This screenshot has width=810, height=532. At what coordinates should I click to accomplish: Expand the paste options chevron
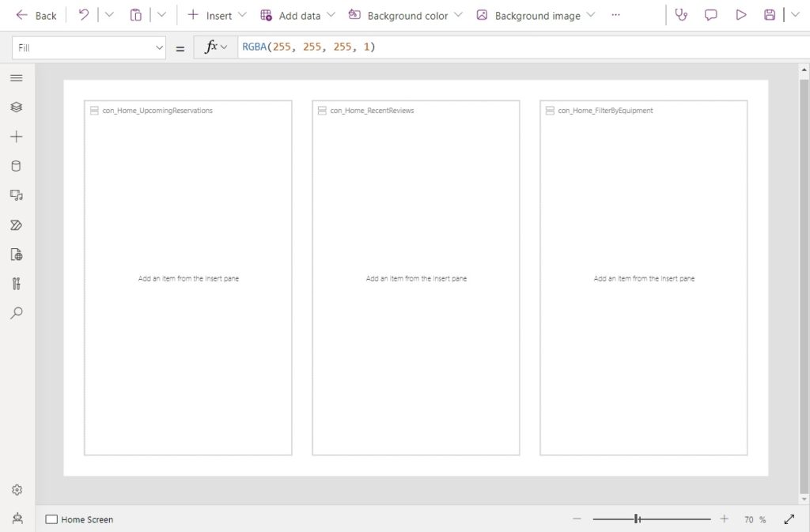point(161,15)
